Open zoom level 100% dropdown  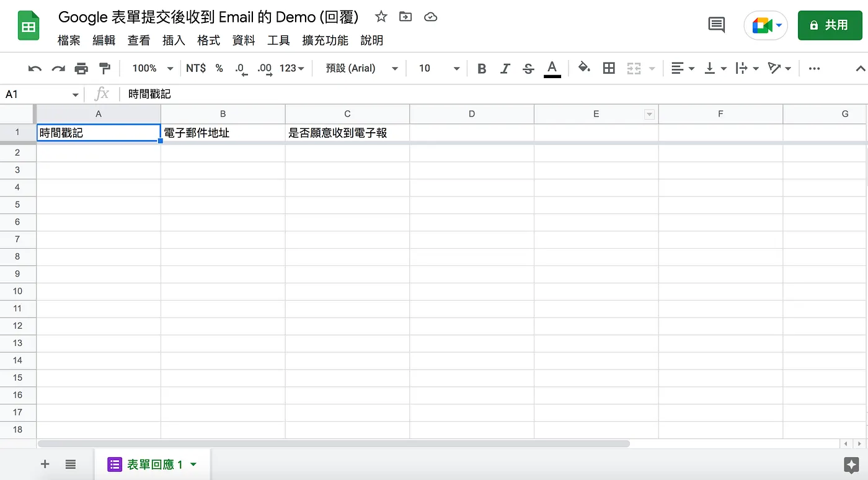point(153,68)
